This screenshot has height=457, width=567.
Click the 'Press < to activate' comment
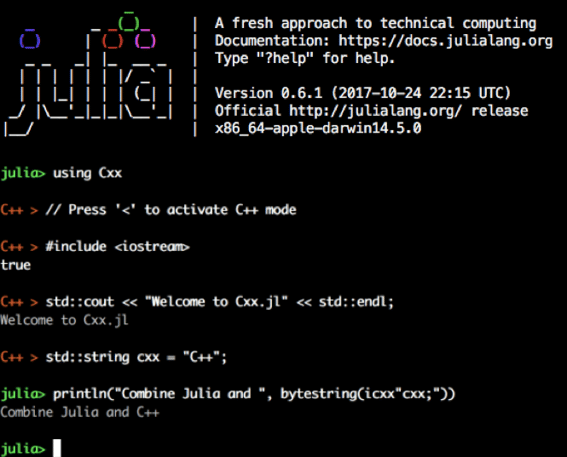tap(171, 210)
